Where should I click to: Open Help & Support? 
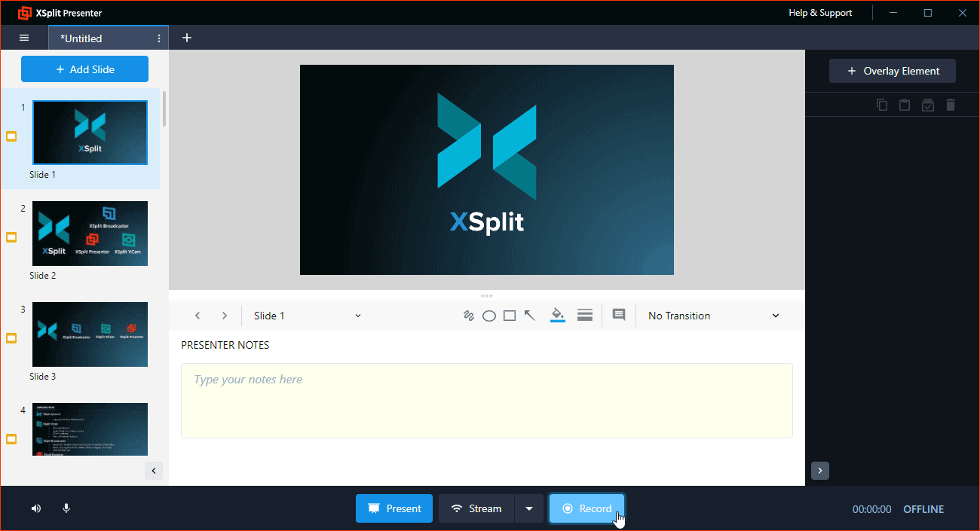820,13
